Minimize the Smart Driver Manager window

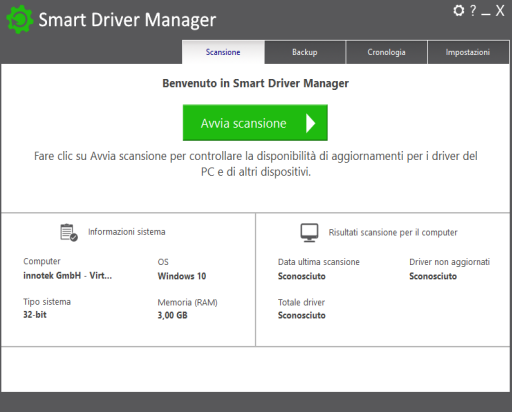pyautogui.click(x=486, y=14)
